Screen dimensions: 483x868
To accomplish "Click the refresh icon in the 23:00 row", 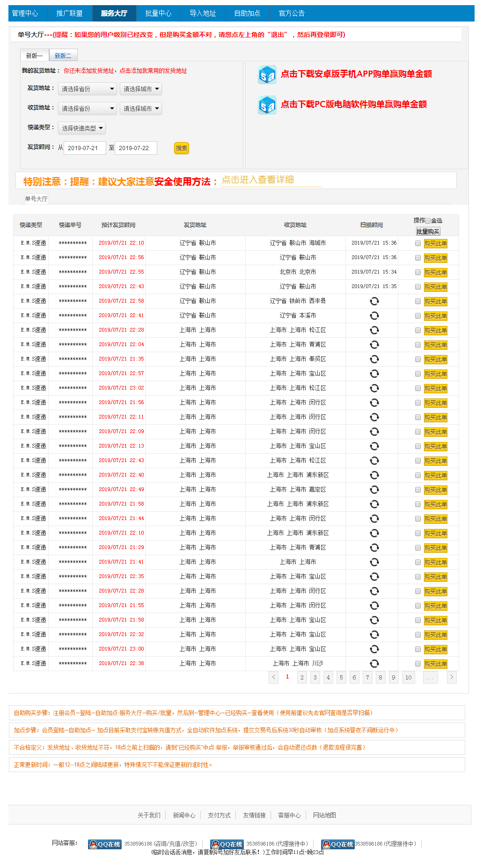I will tap(374, 649).
